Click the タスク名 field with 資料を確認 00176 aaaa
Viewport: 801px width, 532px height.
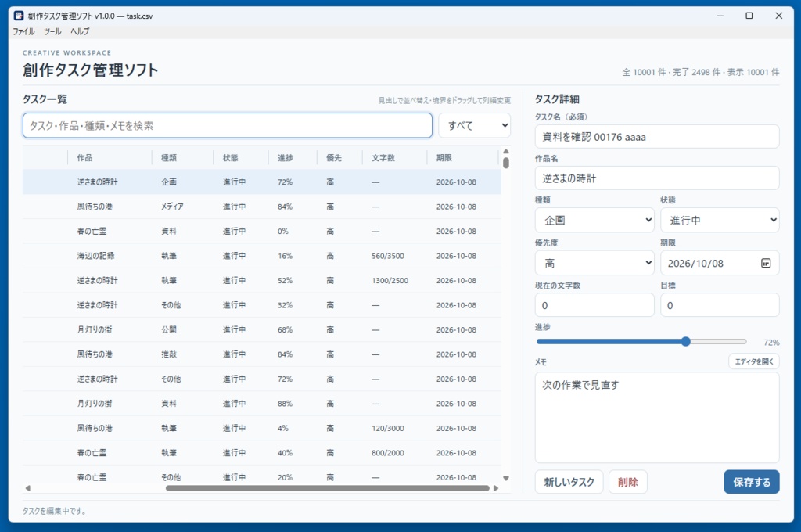657,137
